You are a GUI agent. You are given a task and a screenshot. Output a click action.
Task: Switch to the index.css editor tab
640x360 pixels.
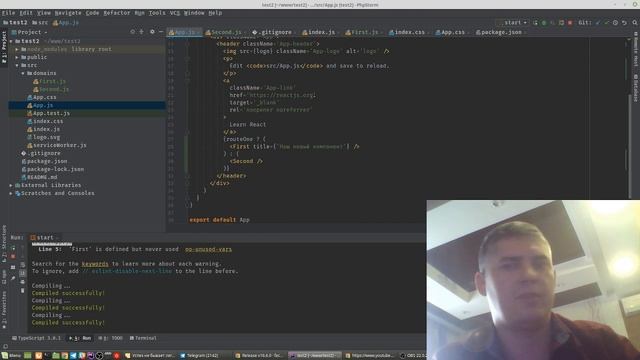tap(408, 32)
